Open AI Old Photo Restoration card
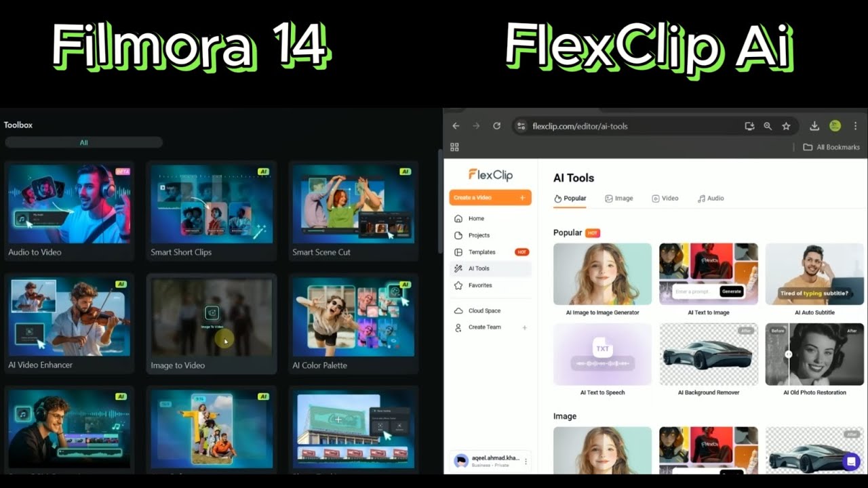 [814, 359]
